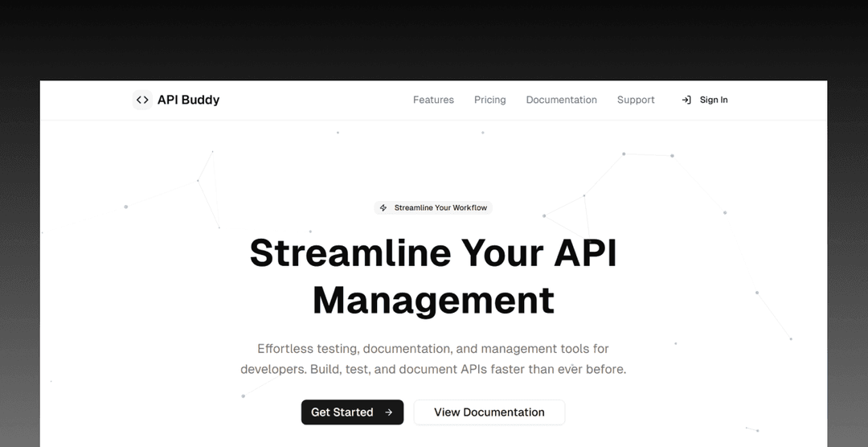Viewport: 868px width, 447px height.
Task: Go to the Pricing page
Action: coord(489,100)
